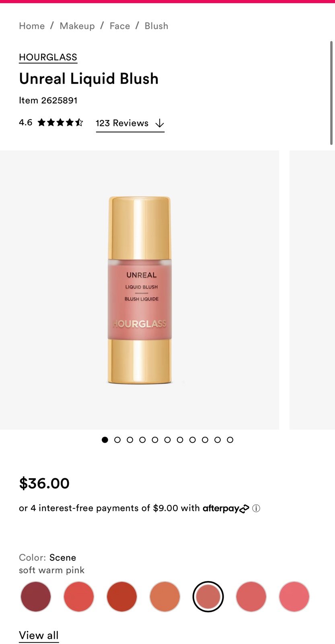Show the second carousel image dot

(117, 440)
